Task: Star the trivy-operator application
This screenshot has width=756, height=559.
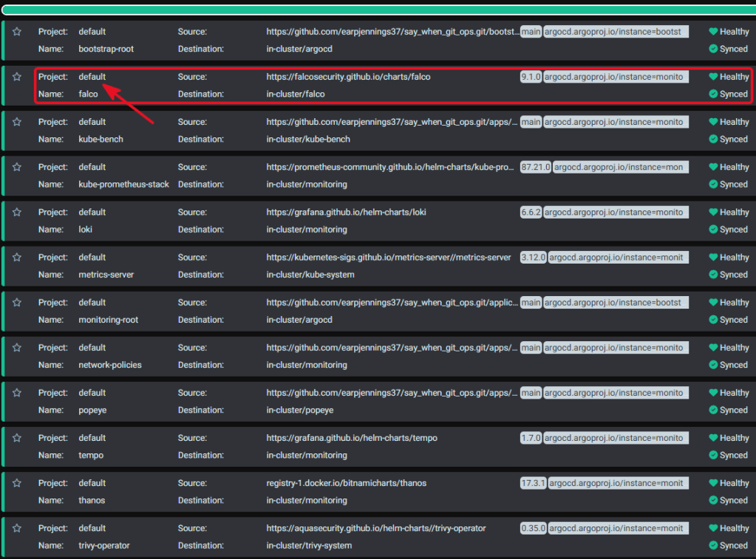Action: coord(17,528)
